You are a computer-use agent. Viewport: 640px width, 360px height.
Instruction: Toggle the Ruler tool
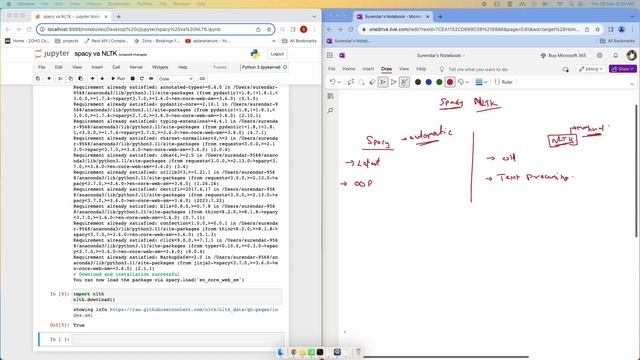tap(504, 82)
